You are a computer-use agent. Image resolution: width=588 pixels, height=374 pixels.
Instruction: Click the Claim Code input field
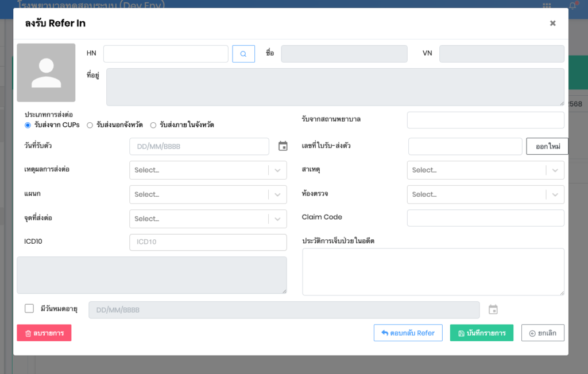pos(485,218)
